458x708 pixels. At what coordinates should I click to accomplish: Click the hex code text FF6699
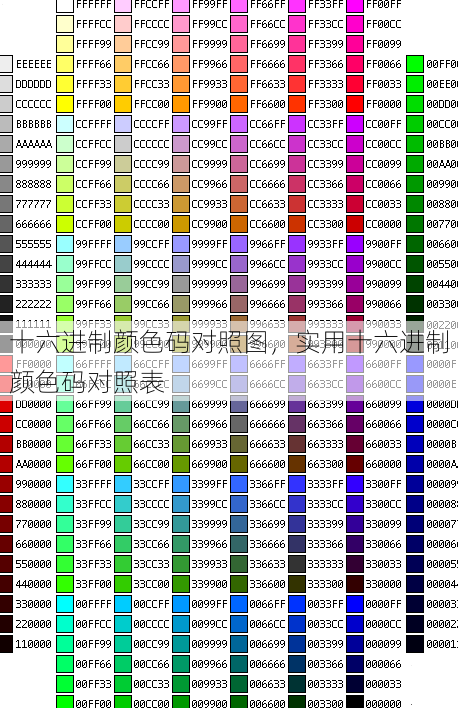click(268, 44)
